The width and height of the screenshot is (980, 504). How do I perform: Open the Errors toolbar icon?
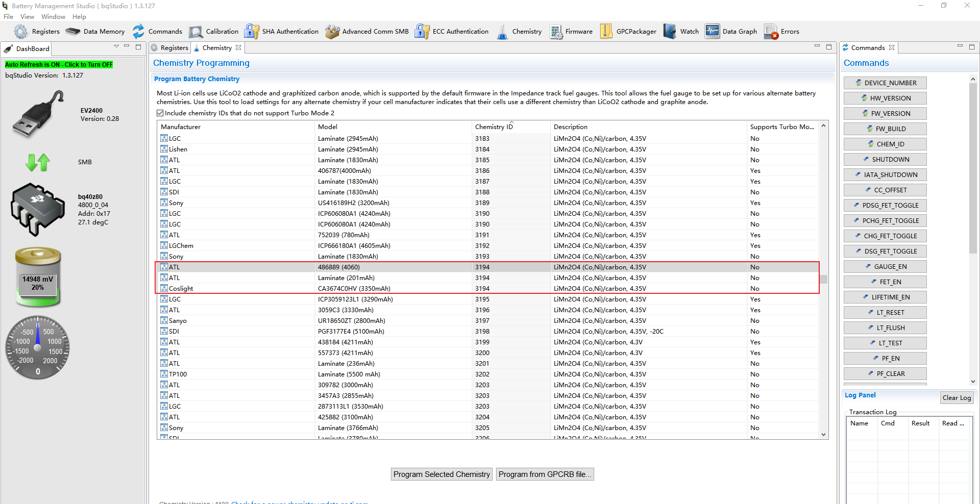click(x=771, y=32)
